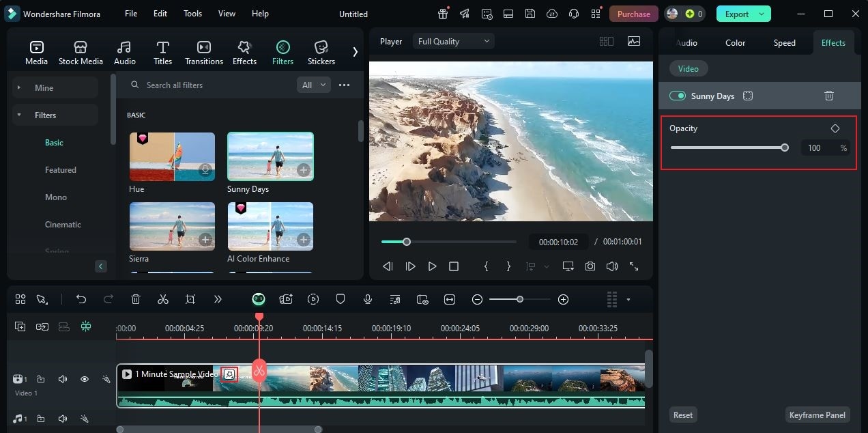Collapse the filter category sidebar
The height and width of the screenshot is (433, 868).
101,266
